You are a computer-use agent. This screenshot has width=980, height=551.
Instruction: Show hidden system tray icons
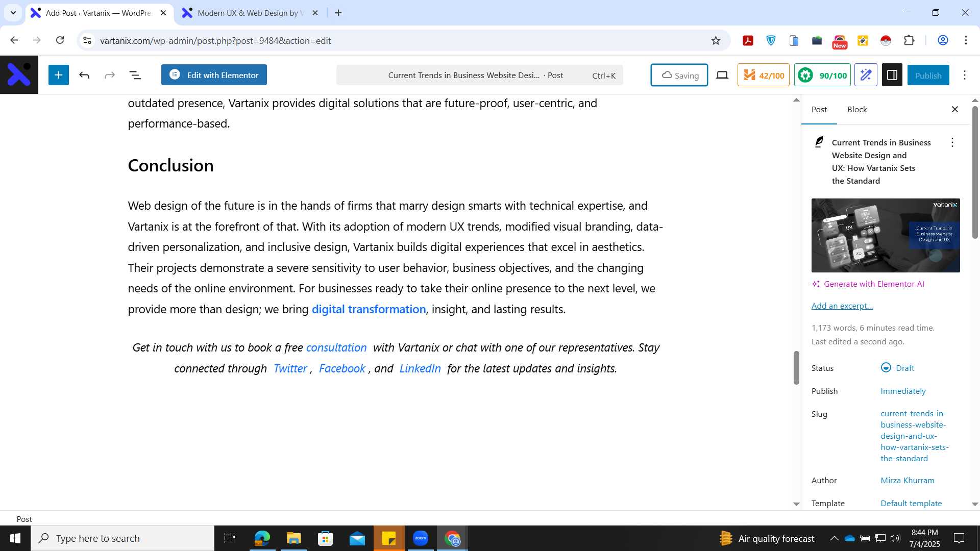click(x=834, y=538)
